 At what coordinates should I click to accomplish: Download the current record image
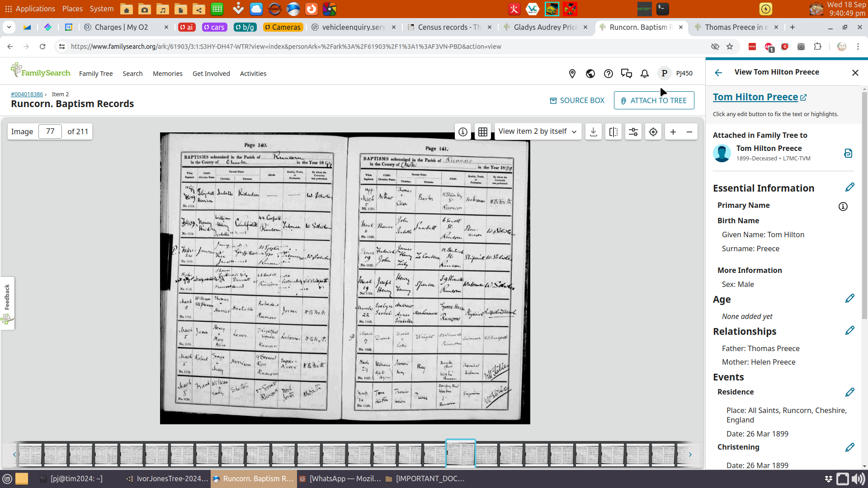coord(594,131)
